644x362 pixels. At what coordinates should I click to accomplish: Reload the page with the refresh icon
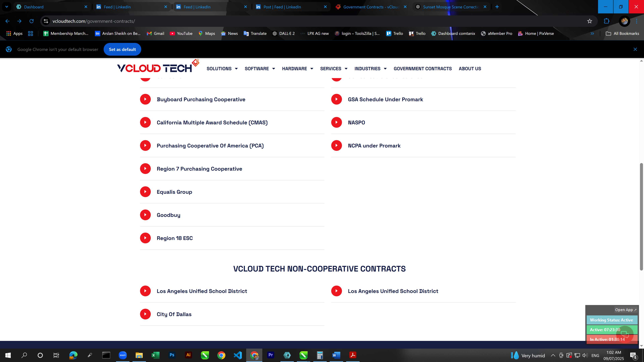32,21
